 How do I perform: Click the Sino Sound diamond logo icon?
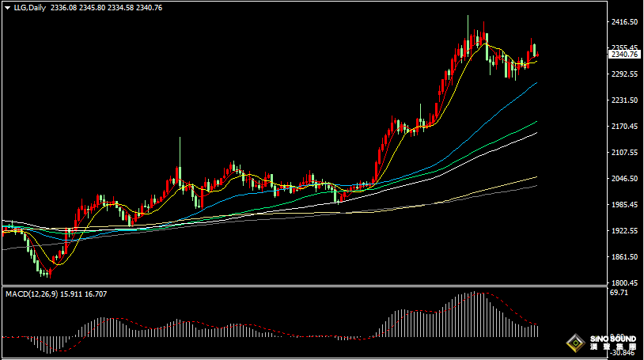click(575, 343)
